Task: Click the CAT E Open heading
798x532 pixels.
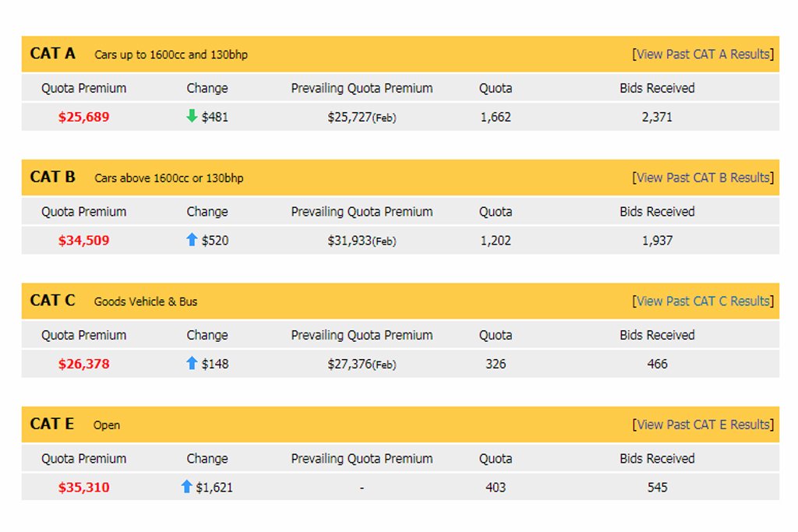Action: tap(75, 425)
